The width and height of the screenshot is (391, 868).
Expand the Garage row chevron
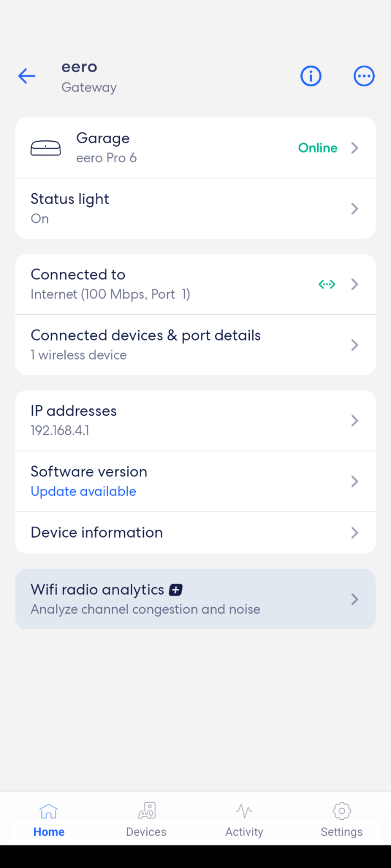click(x=355, y=148)
